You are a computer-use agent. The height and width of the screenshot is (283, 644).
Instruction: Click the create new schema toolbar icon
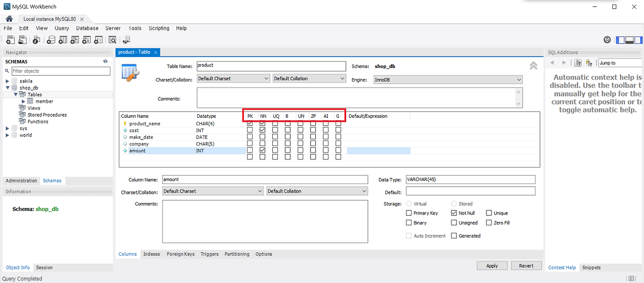(51, 40)
